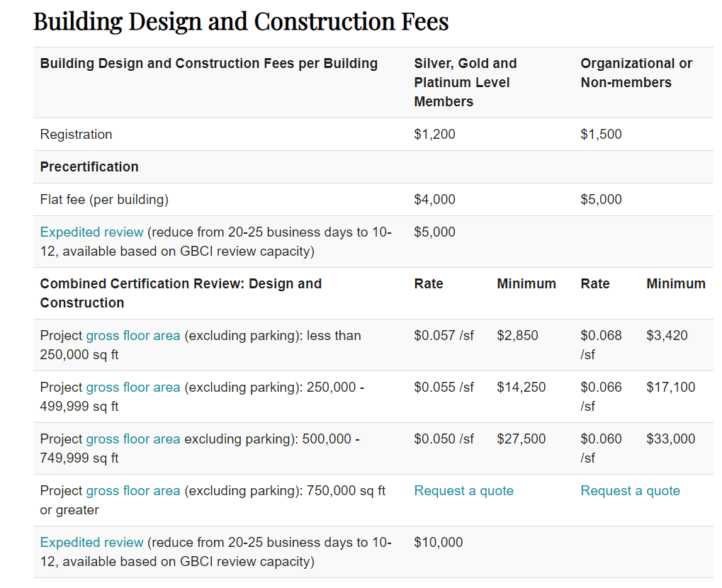
Task: Click the $0.057 /sf rate cell
Action: click(x=444, y=336)
